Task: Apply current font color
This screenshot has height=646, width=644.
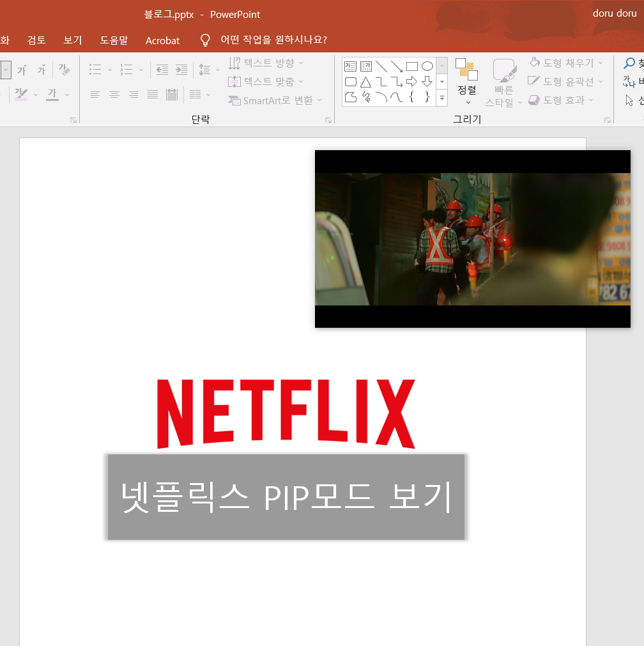Action: 52,95
